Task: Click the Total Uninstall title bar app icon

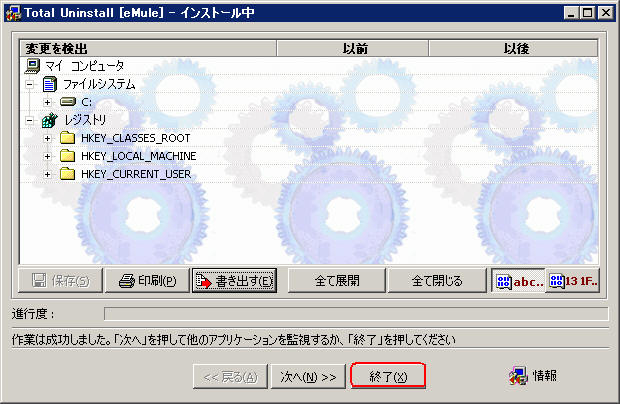Action: pyautogui.click(x=13, y=13)
